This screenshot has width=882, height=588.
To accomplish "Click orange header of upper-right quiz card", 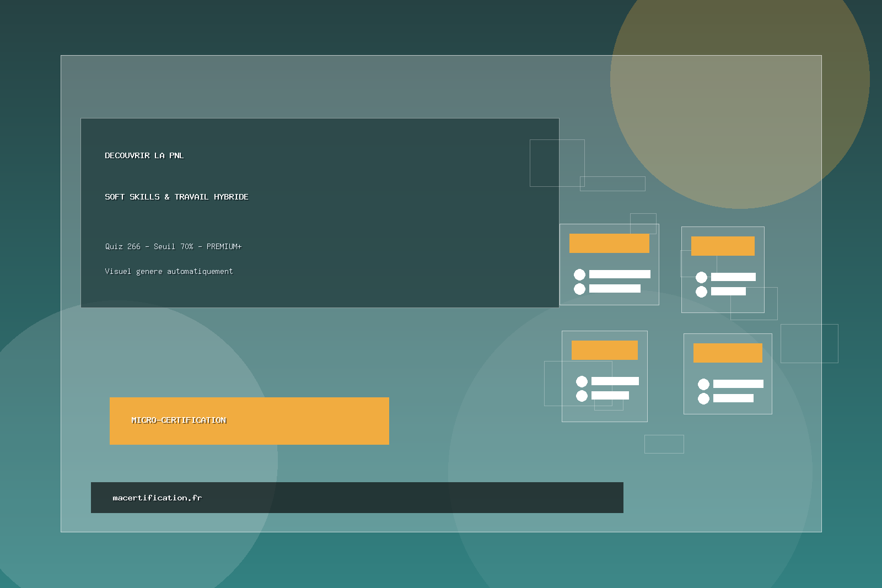I will click(723, 246).
